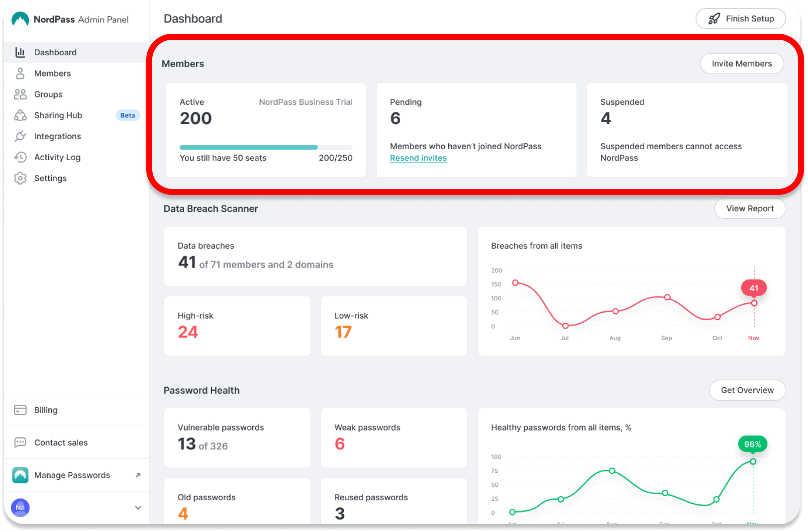Click the Suspended members count 4
Screen dimensions: 808x532
point(606,118)
